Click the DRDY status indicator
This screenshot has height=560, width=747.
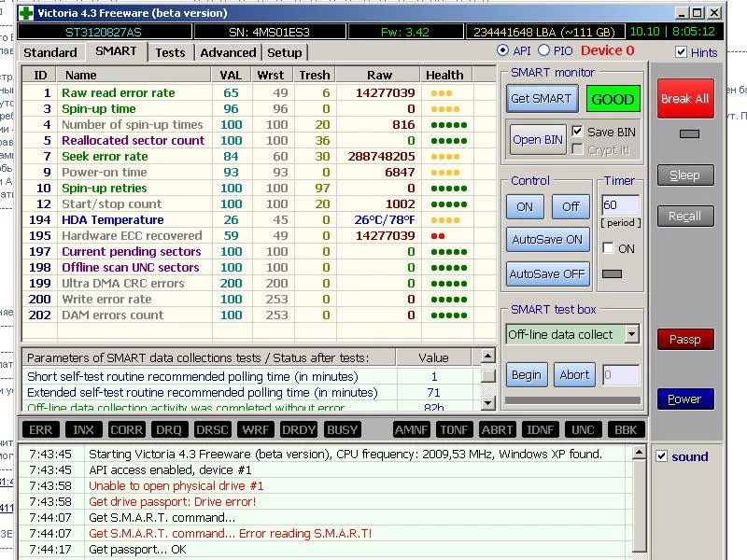[x=299, y=429]
